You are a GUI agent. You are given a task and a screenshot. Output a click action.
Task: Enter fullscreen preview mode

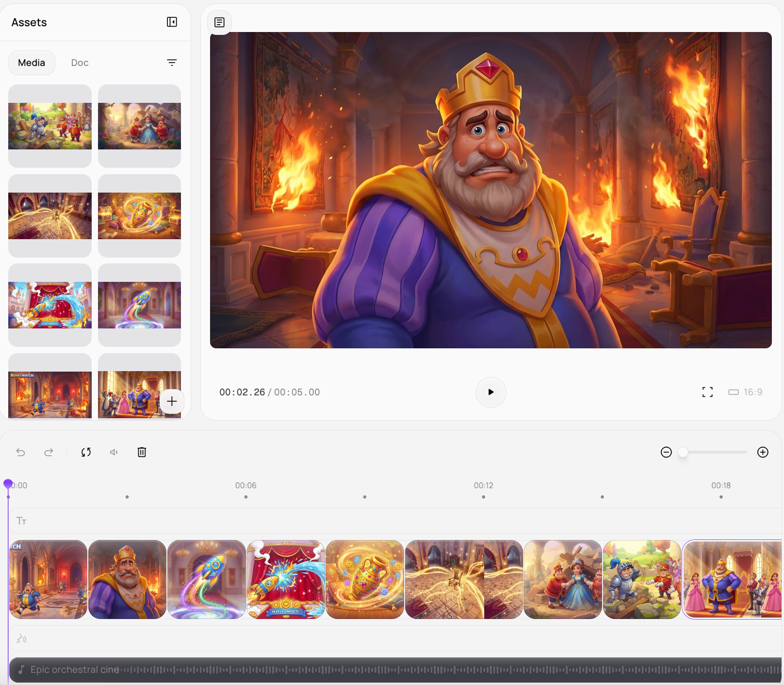click(x=707, y=392)
